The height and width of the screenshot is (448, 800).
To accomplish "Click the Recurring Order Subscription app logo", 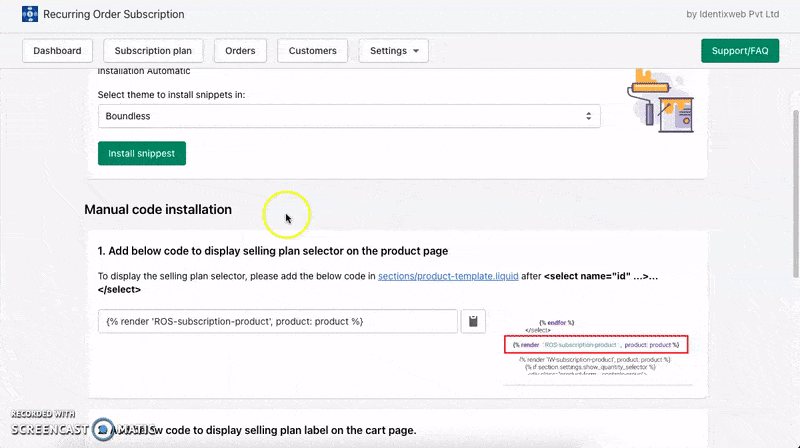I will coord(30,14).
